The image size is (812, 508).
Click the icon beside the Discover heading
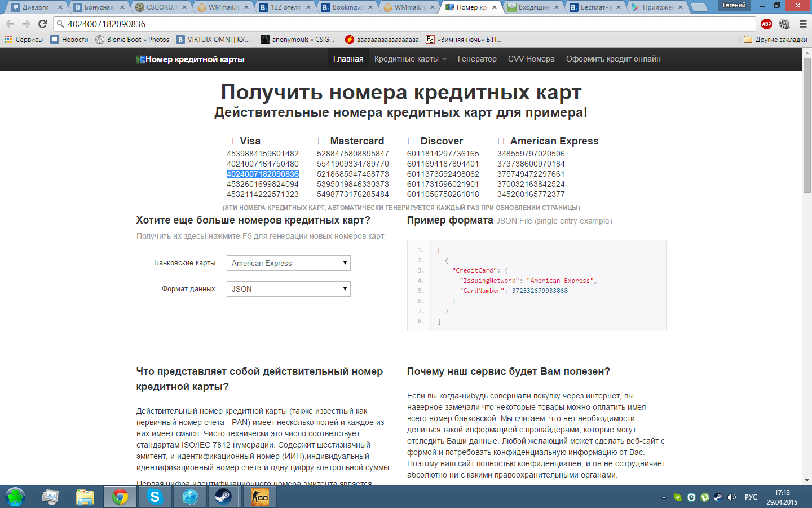(x=411, y=141)
